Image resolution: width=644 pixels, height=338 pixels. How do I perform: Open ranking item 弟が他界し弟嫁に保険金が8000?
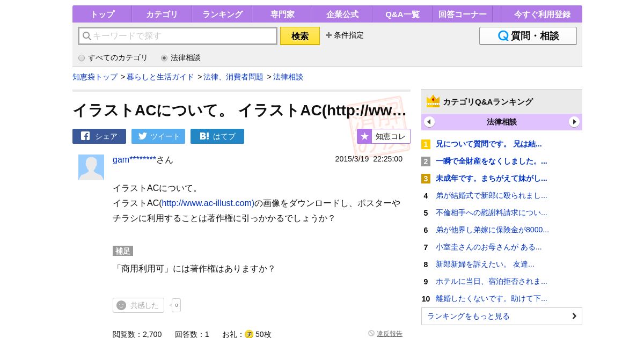(x=492, y=230)
